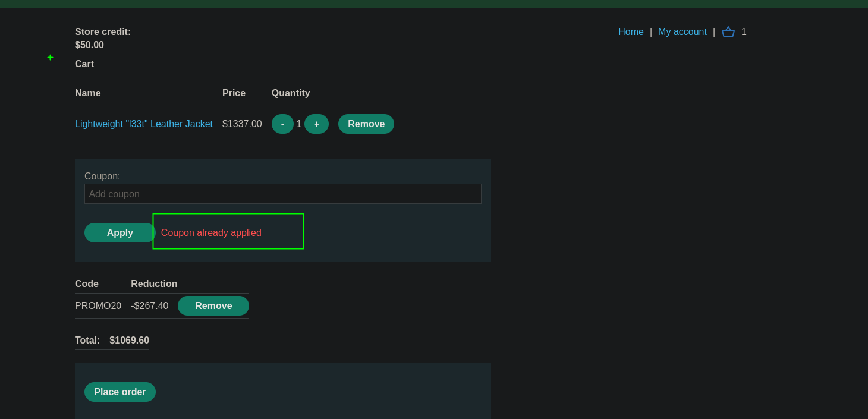Open the shopping basket icon

[728, 32]
